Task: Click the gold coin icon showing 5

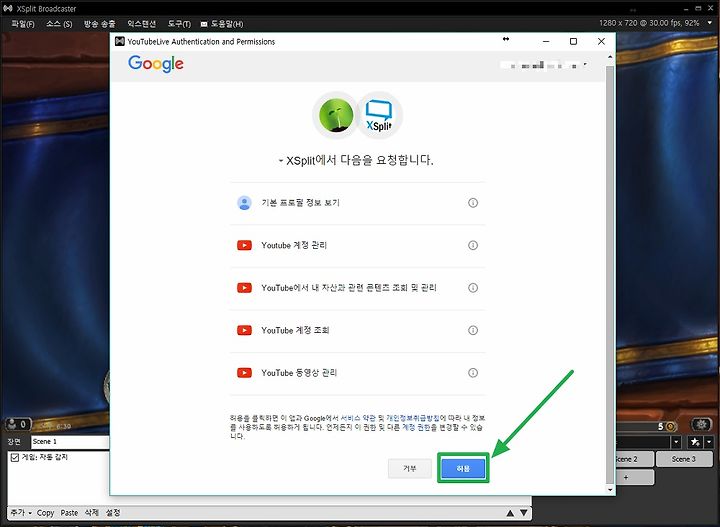Action: pyautogui.click(x=671, y=426)
